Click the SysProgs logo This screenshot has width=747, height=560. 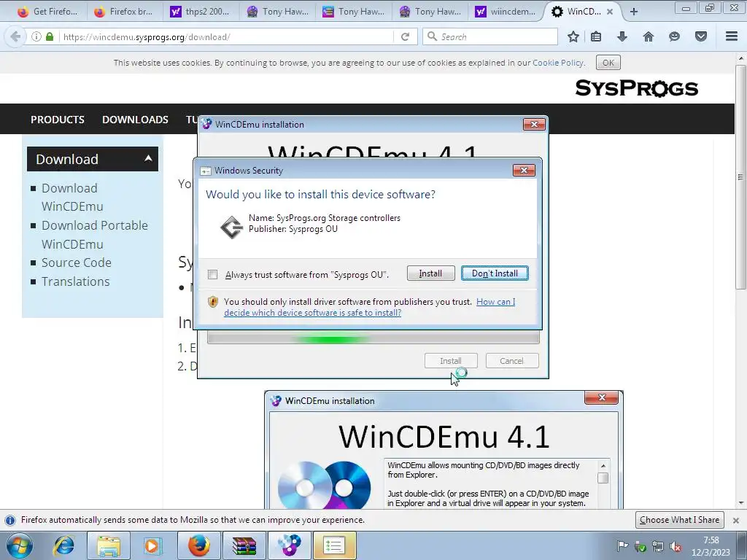point(636,88)
